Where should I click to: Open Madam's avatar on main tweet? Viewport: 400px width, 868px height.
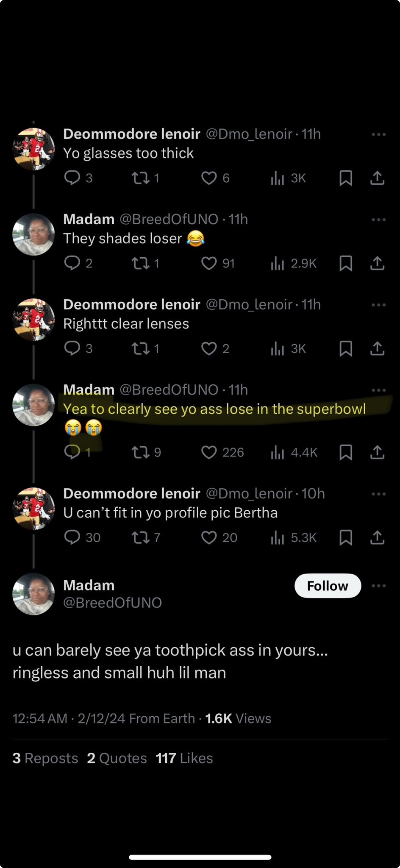(33, 594)
